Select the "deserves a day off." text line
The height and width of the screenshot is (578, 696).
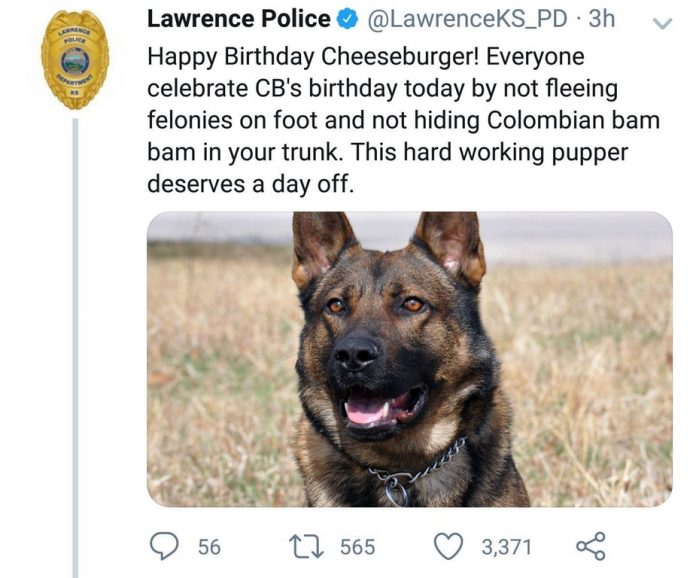coord(250,184)
